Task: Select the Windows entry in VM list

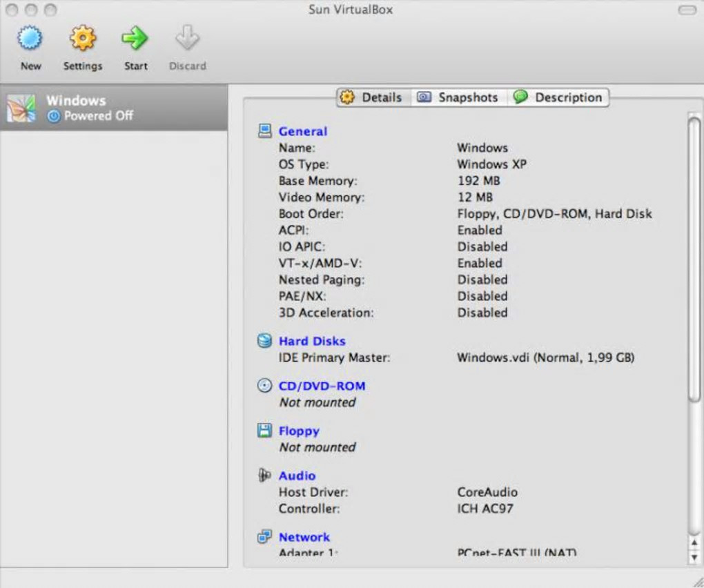Action: [114, 108]
